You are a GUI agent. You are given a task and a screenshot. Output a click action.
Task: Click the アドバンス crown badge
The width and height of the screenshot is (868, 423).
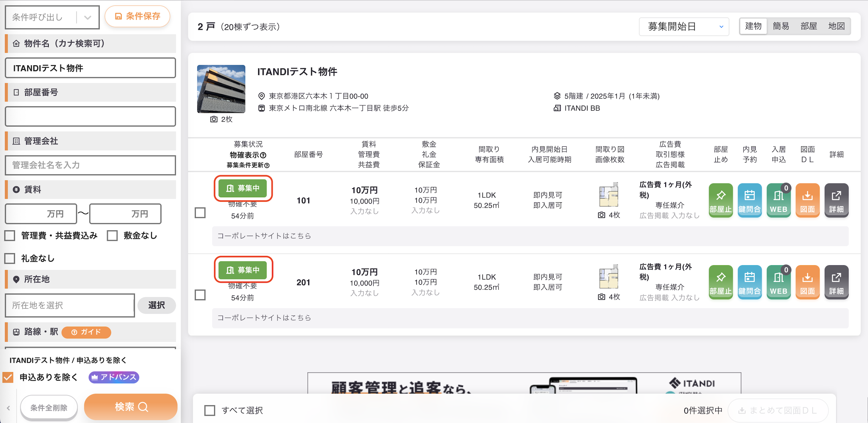click(x=114, y=377)
